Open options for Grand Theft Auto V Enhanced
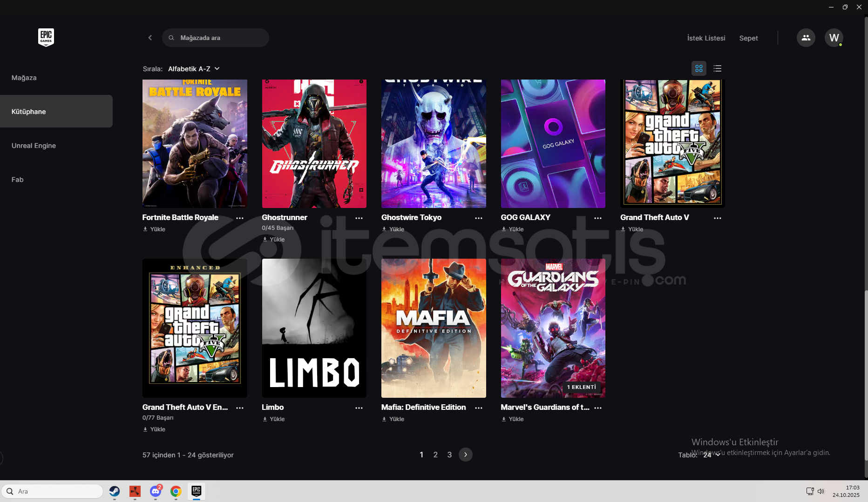 (x=240, y=408)
